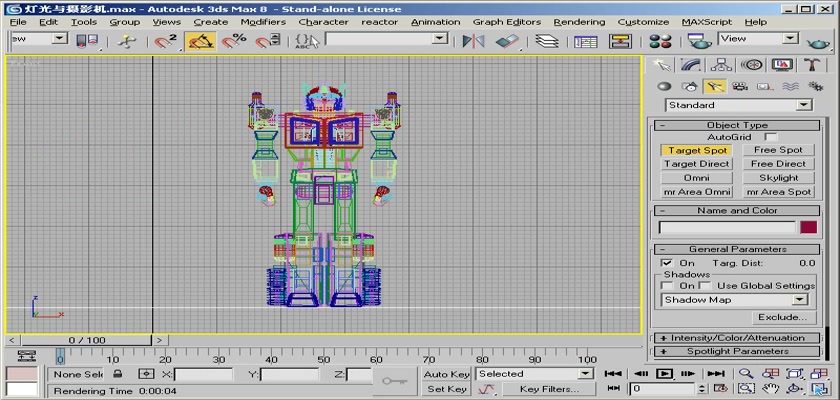The height and width of the screenshot is (400, 840).
Task: Select Systems category gears icon
Action: (815, 86)
